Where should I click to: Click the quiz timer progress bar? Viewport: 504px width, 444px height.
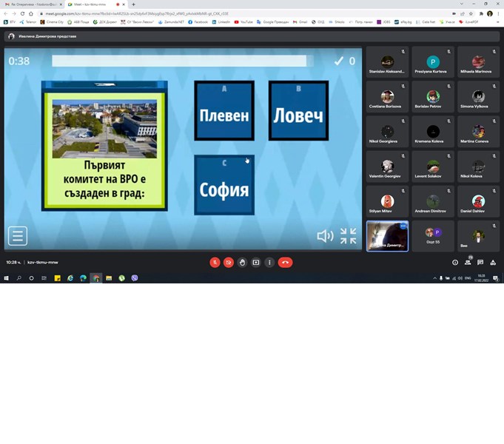coord(178,61)
